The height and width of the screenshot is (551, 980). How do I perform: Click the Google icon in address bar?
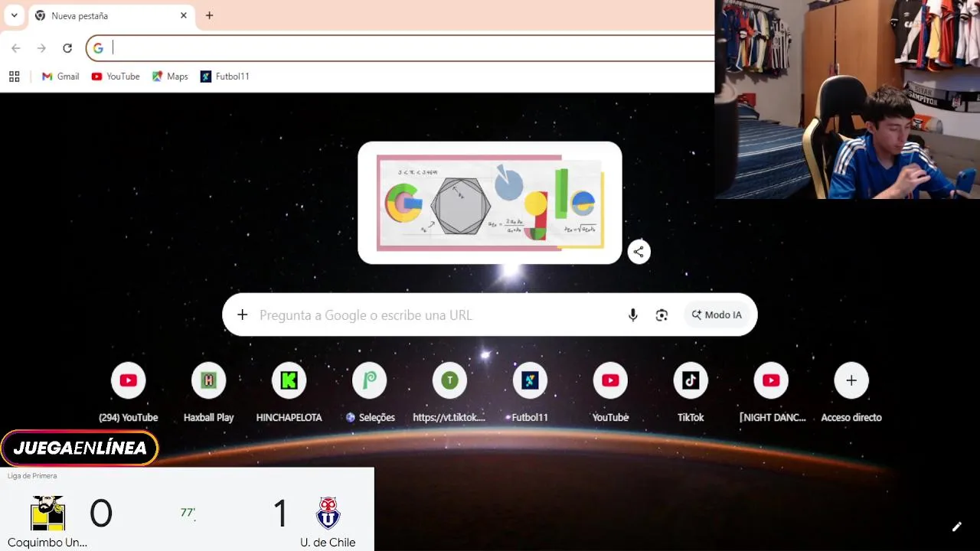(98, 48)
